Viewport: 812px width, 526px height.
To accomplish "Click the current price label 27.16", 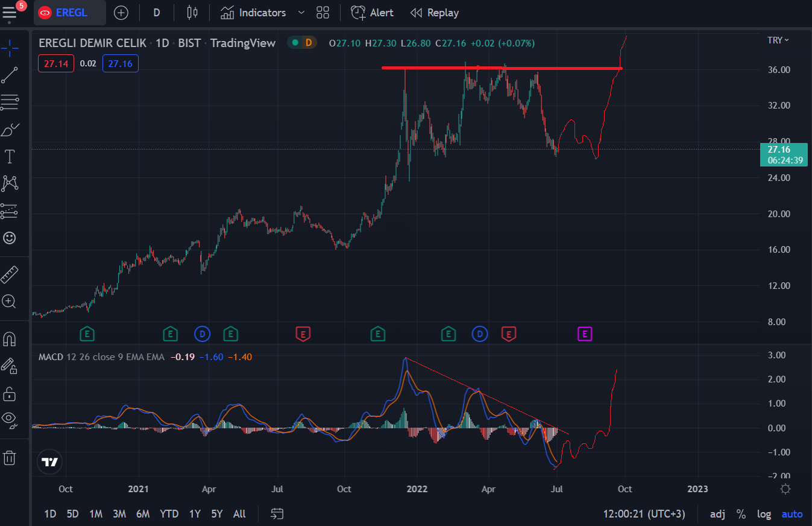I will coord(784,154).
